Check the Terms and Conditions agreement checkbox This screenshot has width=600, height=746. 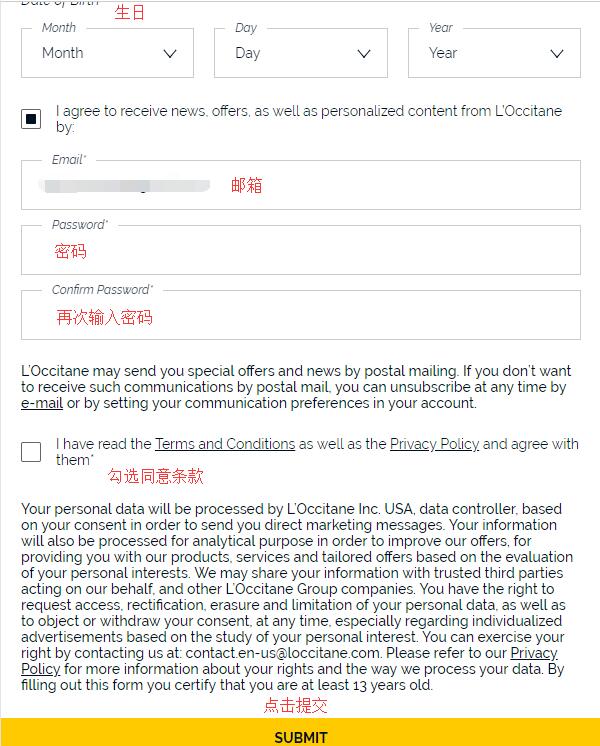pyautogui.click(x=31, y=452)
